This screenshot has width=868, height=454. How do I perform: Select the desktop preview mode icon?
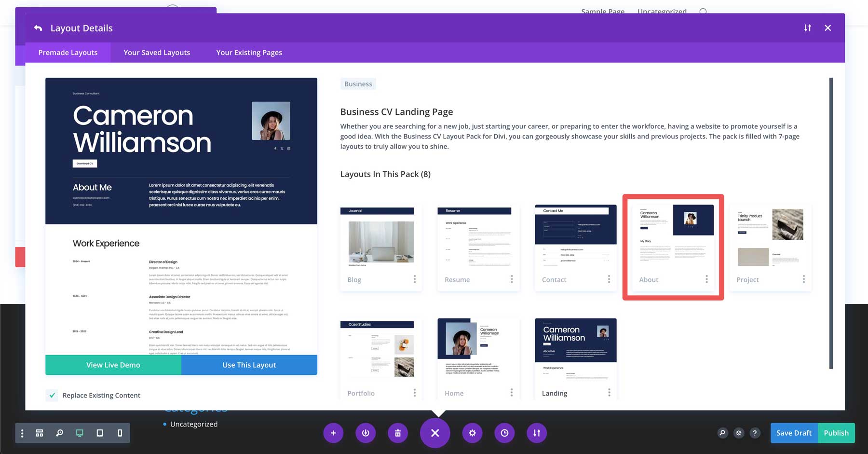(x=79, y=433)
